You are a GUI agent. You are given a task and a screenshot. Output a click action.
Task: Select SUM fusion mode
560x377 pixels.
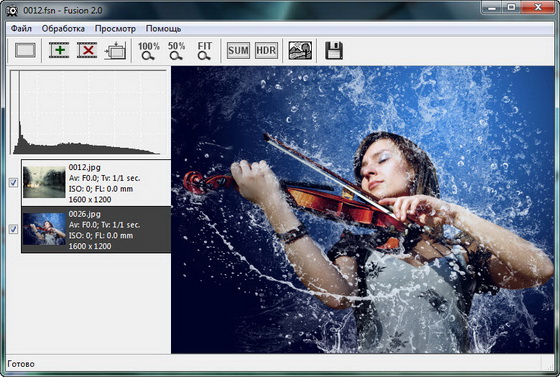(x=238, y=50)
